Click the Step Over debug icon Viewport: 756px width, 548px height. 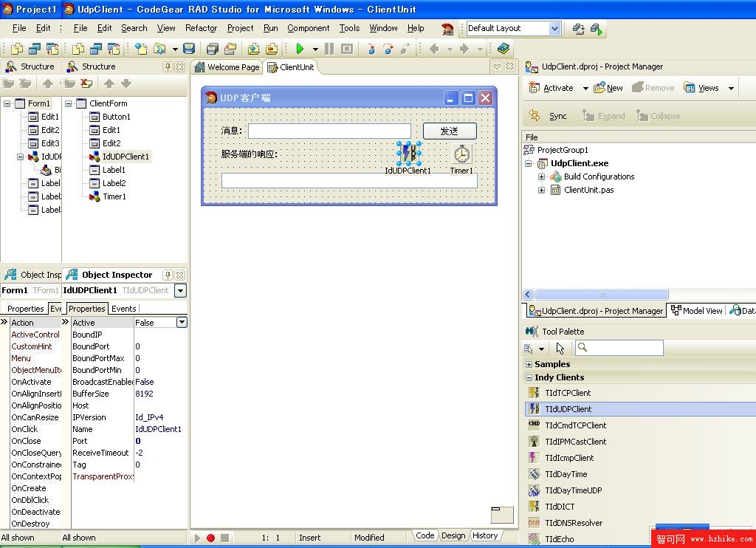[x=388, y=48]
